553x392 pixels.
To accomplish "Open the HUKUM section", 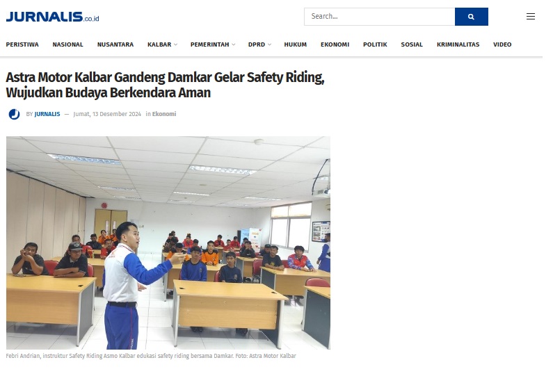I will pyautogui.click(x=295, y=44).
